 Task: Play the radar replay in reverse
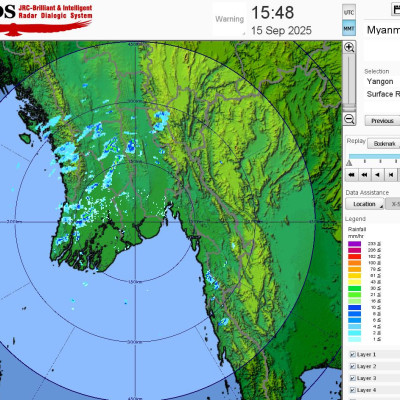click(x=378, y=175)
